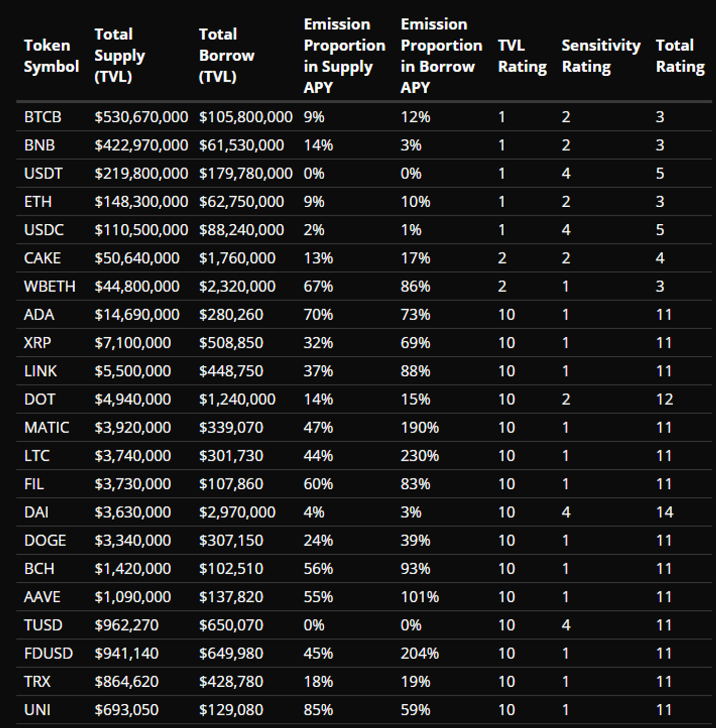This screenshot has height=728, width=716.
Task: Click DAI total rating value 14
Action: (x=664, y=512)
